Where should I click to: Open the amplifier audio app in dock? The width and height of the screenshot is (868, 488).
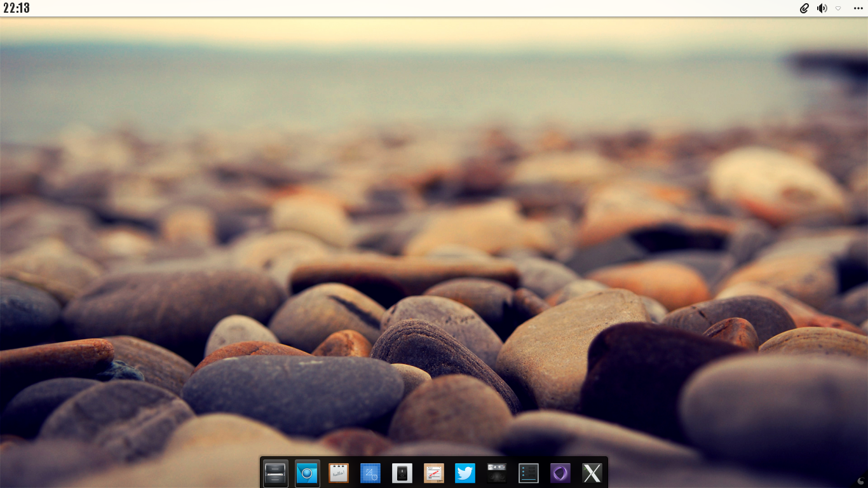pyautogui.click(x=497, y=473)
